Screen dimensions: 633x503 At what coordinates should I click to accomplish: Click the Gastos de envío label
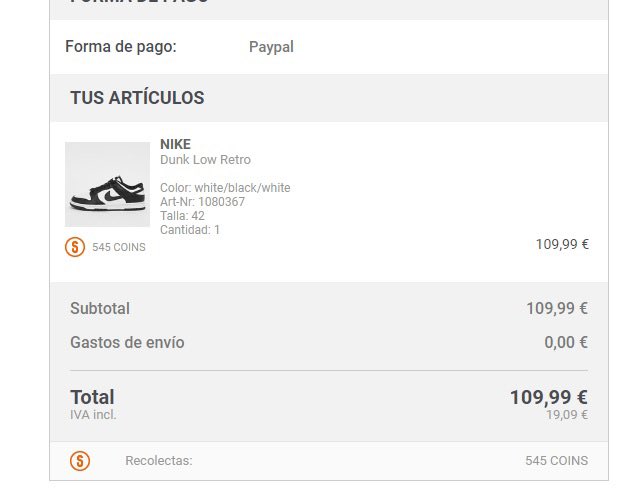tap(127, 342)
